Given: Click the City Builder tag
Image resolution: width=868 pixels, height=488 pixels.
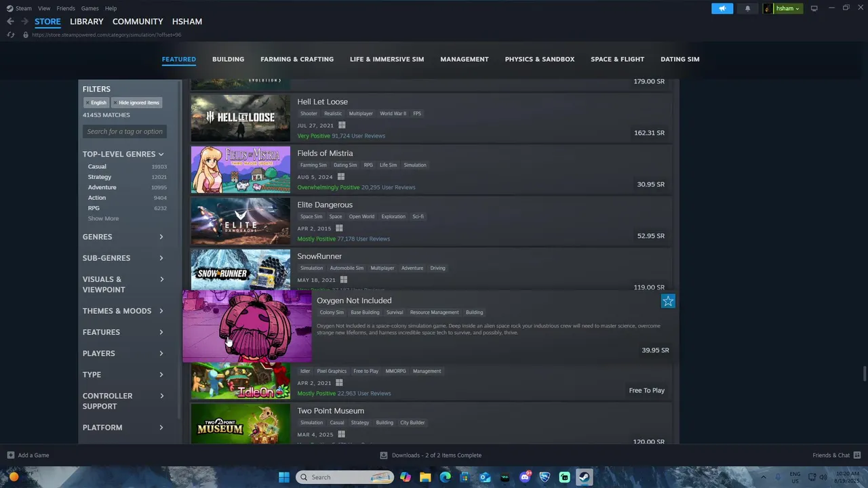Looking at the screenshot, I should coord(412,422).
